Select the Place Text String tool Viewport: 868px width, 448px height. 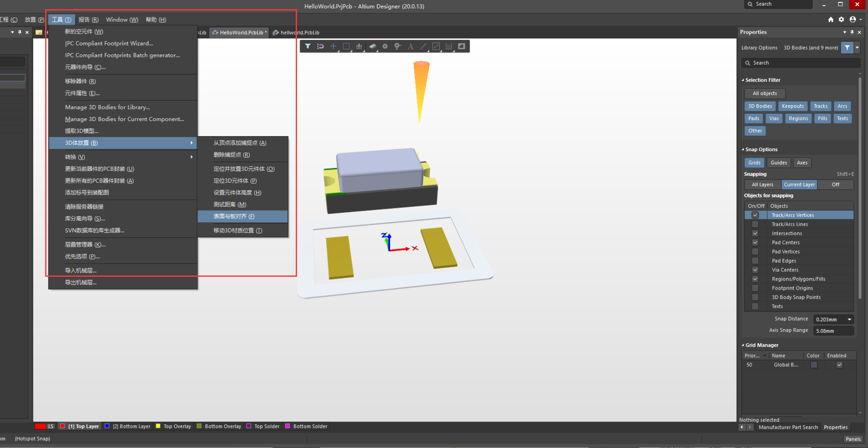pyautogui.click(x=410, y=46)
